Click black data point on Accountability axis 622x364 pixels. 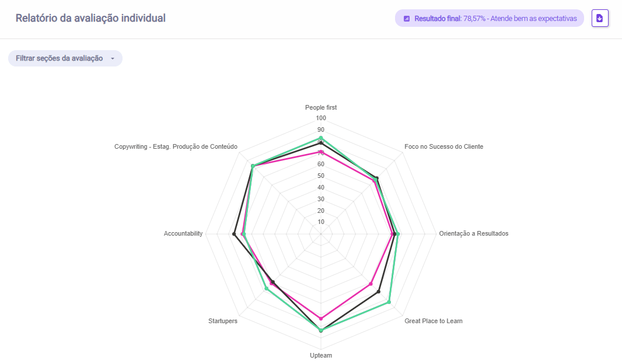(234, 235)
